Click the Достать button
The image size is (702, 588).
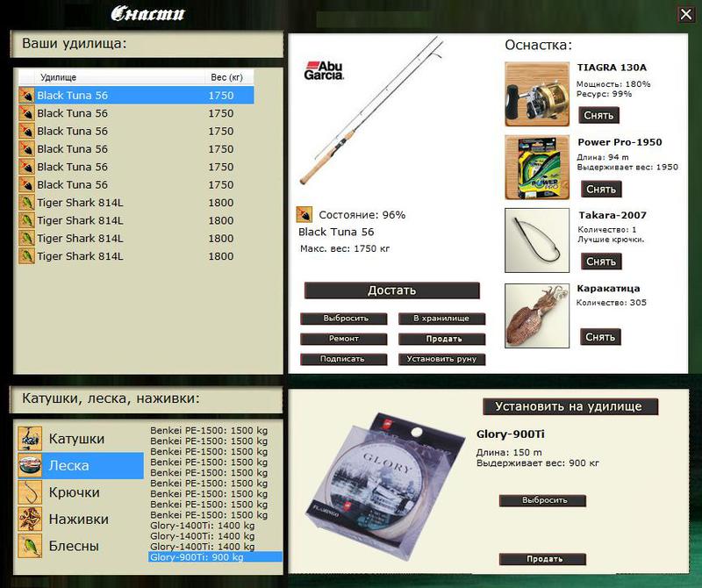(391, 290)
